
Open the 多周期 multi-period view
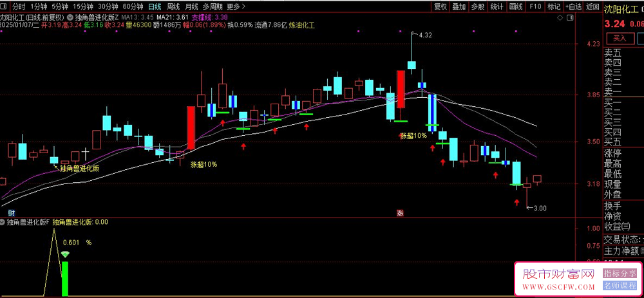(x=213, y=6)
